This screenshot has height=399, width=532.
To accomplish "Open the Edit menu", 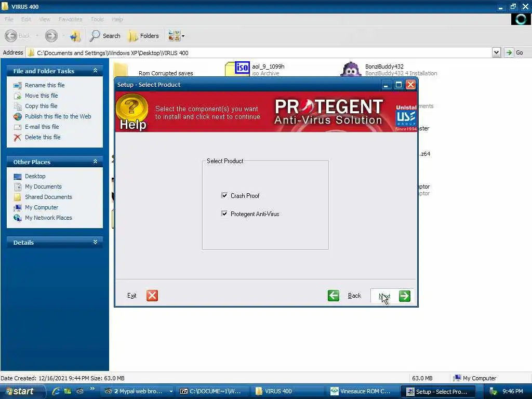I will [26, 19].
